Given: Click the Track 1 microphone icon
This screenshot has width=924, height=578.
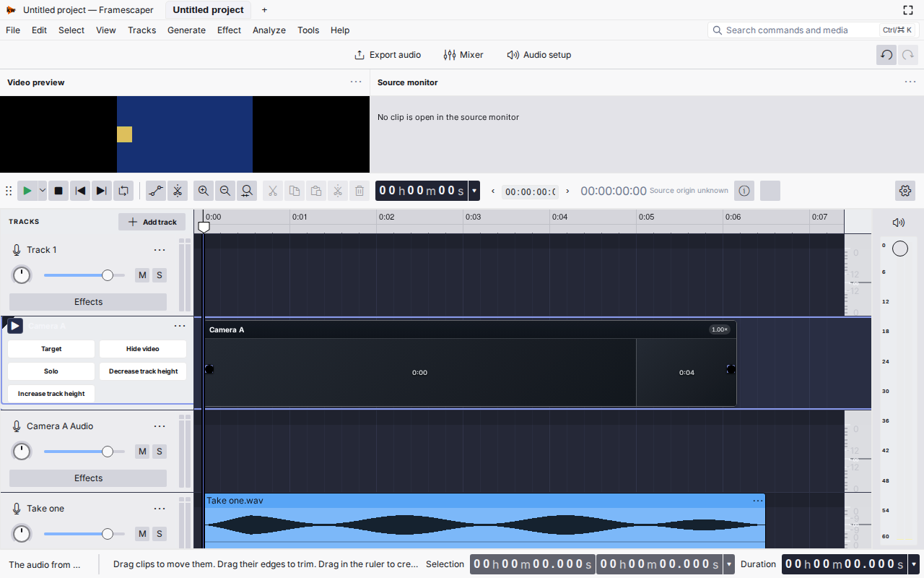Looking at the screenshot, I should (x=17, y=250).
